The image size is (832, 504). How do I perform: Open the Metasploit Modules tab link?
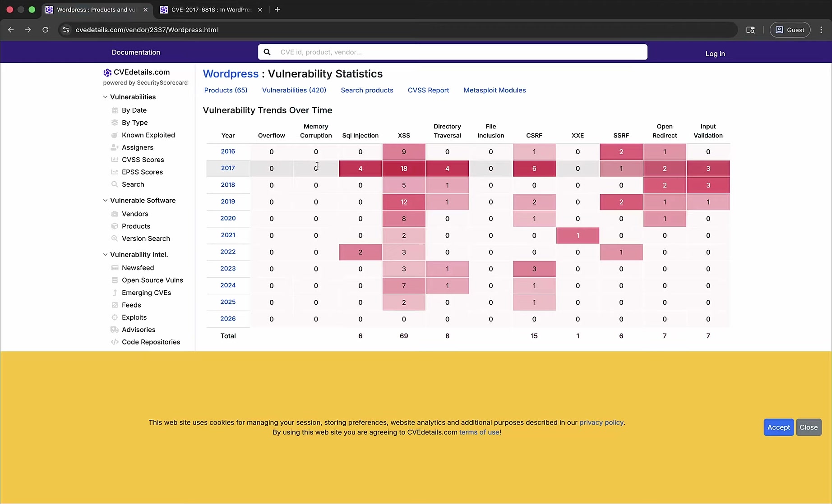tap(495, 90)
